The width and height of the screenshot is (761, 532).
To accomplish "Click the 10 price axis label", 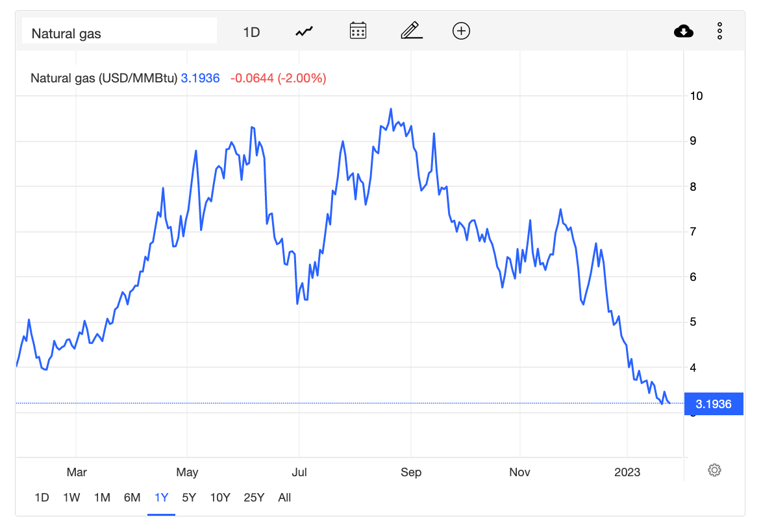I will coord(697,96).
